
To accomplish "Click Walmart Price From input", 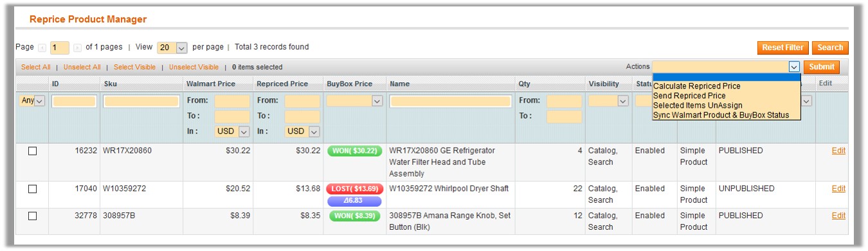I will [232, 101].
